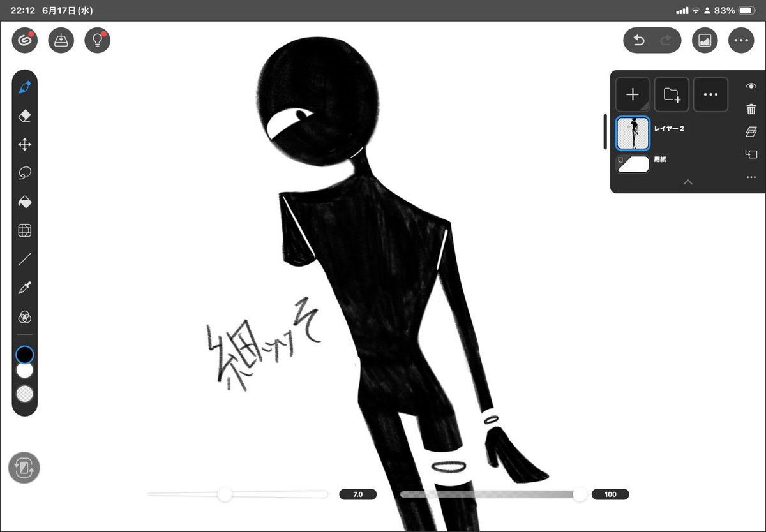Choose the transparent color swatch
The width and height of the screenshot is (766, 532).
(24, 394)
